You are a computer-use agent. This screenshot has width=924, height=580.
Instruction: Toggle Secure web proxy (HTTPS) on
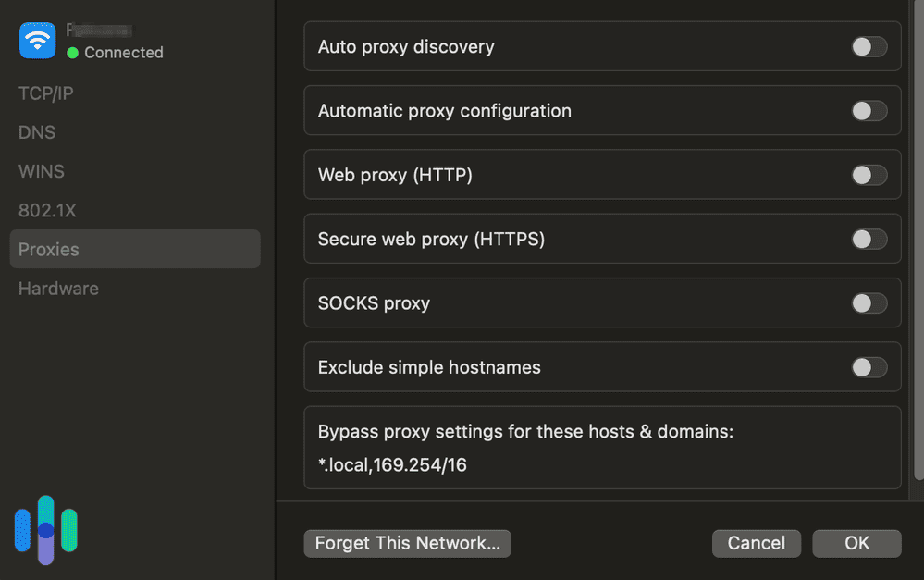[x=869, y=239]
